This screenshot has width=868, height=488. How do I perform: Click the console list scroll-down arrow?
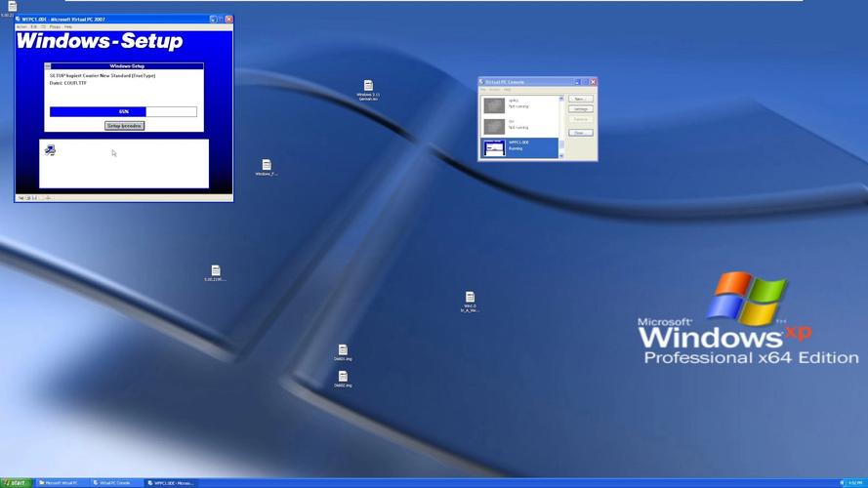pos(561,155)
